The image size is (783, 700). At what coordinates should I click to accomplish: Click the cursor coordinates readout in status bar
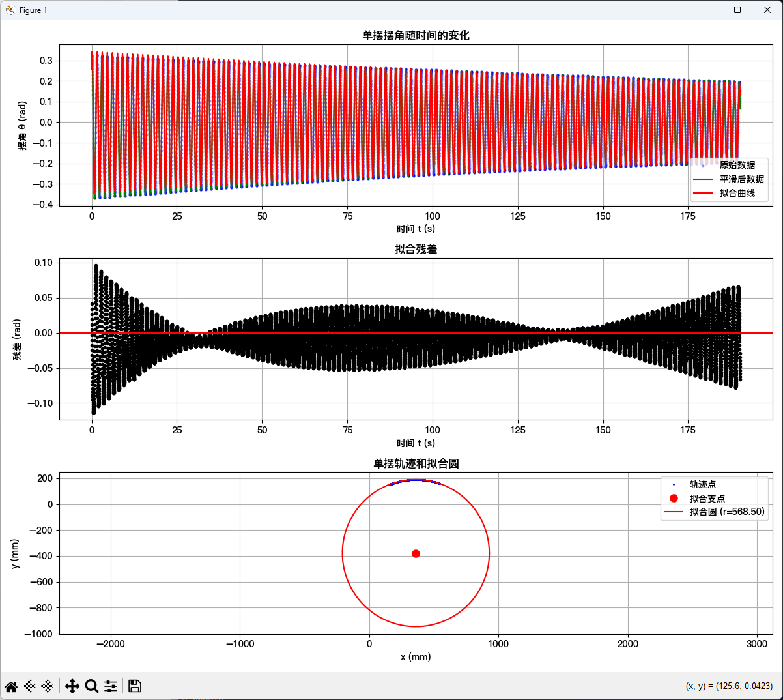[729, 686]
